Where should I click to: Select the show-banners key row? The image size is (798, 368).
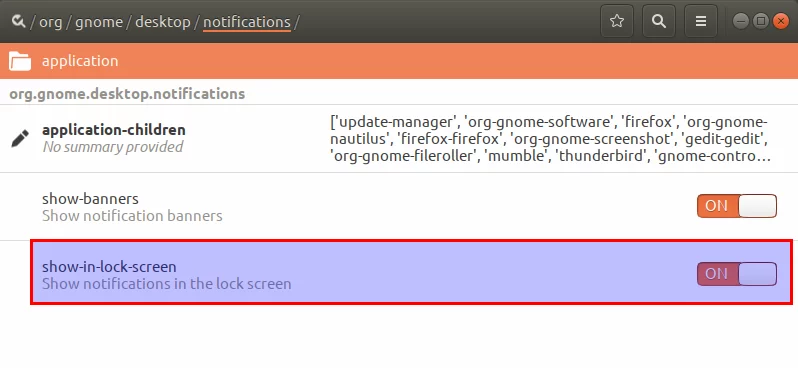click(399, 207)
